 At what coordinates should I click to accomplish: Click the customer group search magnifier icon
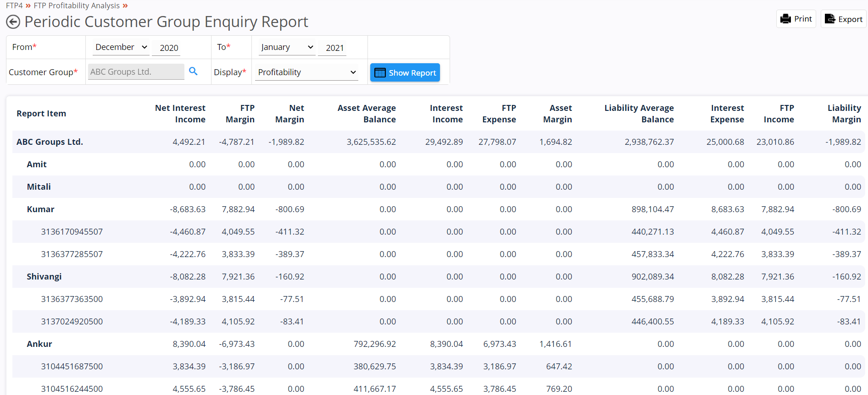pos(193,71)
